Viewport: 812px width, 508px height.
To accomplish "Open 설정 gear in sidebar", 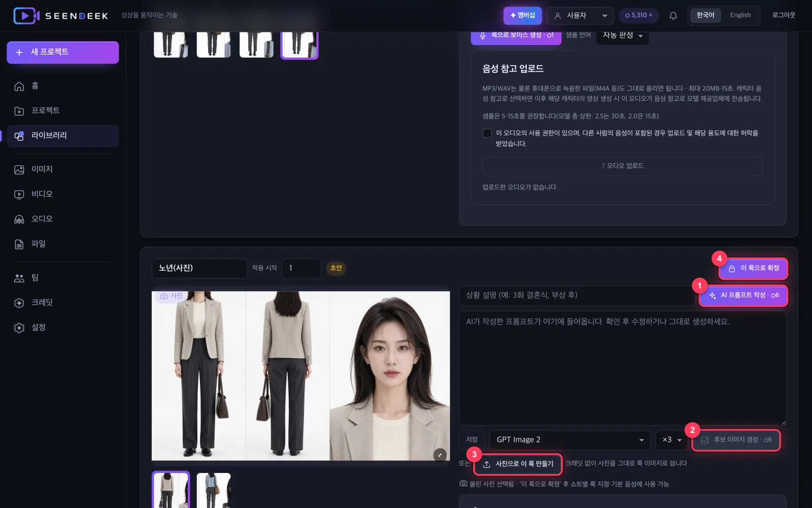I will [19, 328].
